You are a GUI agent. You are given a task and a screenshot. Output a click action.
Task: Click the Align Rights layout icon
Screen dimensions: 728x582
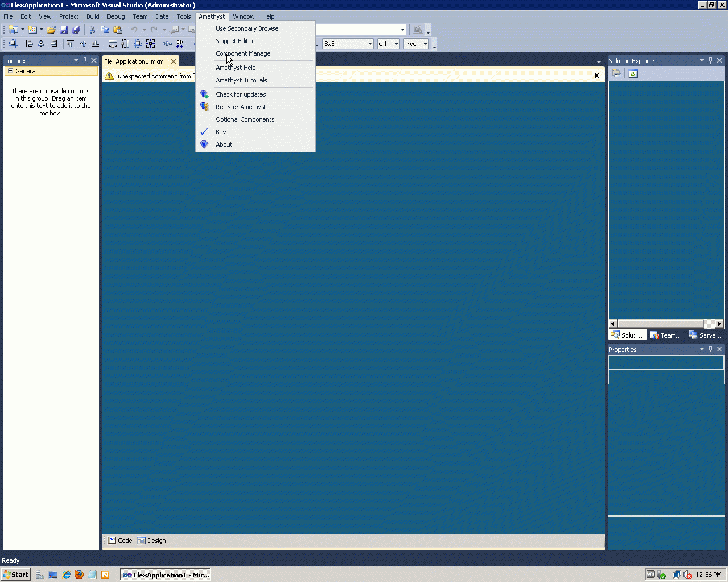(54, 44)
